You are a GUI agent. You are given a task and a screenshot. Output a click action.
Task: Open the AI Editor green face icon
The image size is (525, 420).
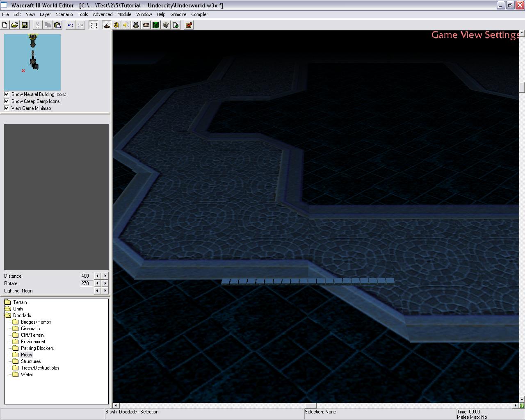tap(156, 25)
